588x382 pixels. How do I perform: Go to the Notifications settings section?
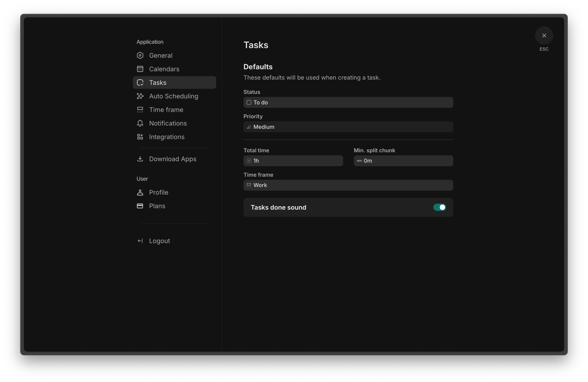[168, 123]
